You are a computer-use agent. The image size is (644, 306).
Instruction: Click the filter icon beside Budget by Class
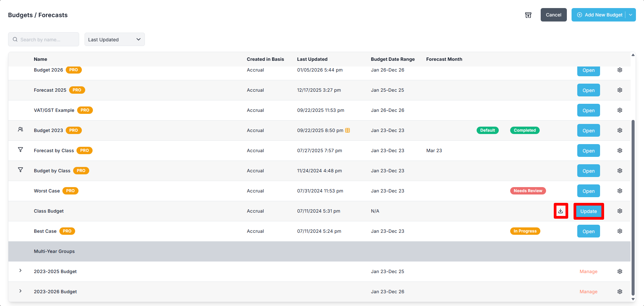click(20, 170)
